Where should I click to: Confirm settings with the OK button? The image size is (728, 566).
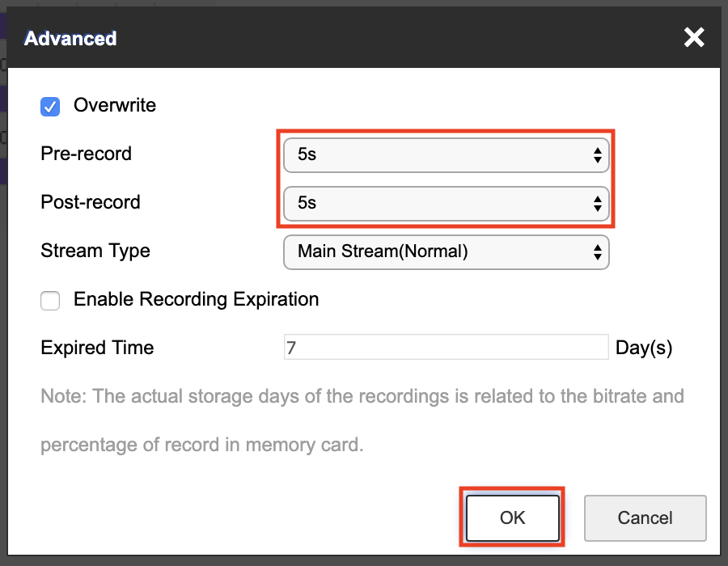pos(512,517)
